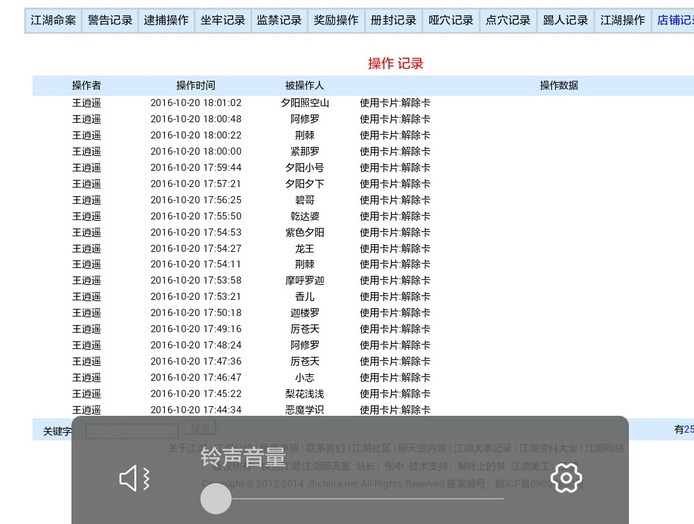Image resolution: width=694 pixels, height=524 pixels.
Task: Click timestamp 2016-10-20 17:59:44
Action: point(196,168)
